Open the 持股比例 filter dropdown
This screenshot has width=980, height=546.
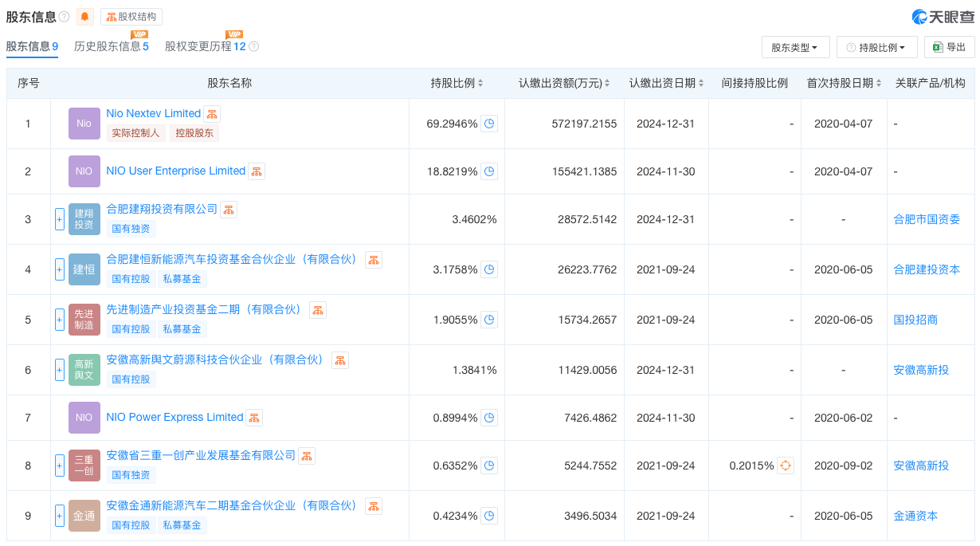pyautogui.click(x=877, y=46)
